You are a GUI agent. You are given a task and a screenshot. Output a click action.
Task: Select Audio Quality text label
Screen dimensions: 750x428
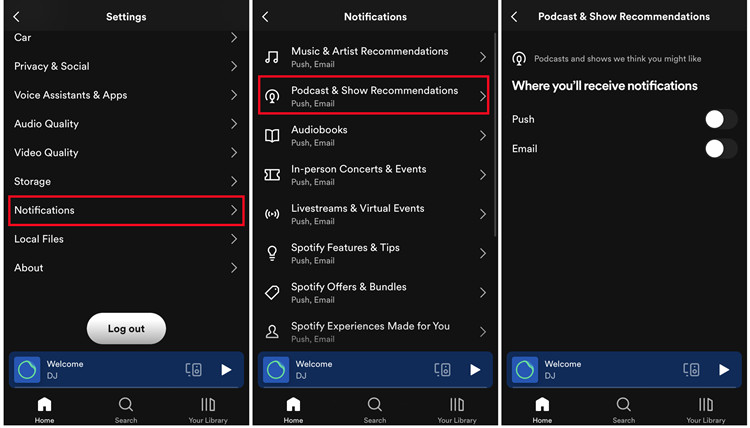pyautogui.click(x=46, y=124)
